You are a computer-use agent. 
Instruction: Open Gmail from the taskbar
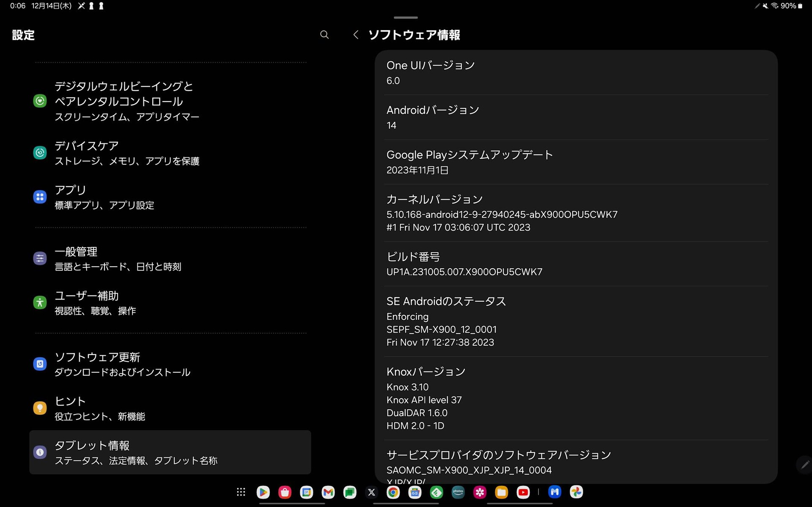coord(328,492)
